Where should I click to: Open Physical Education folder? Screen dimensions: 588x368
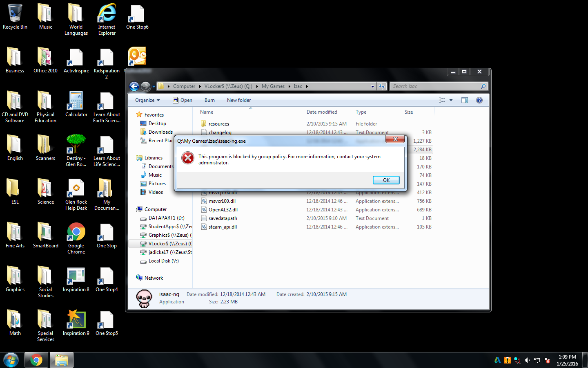45,107
